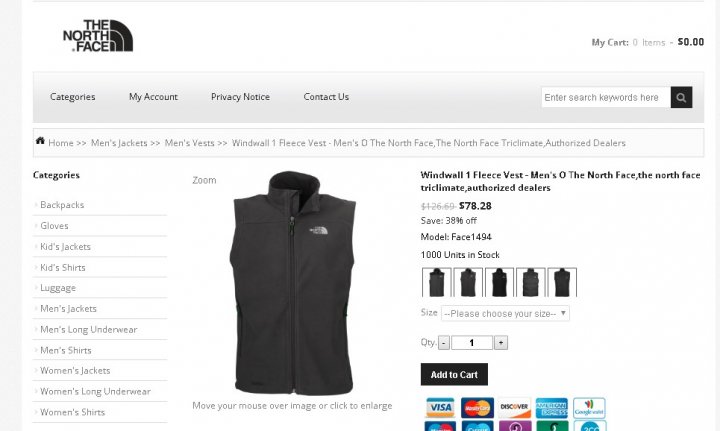
Task: Click the Discover payment icon
Action: pos(514,408)
